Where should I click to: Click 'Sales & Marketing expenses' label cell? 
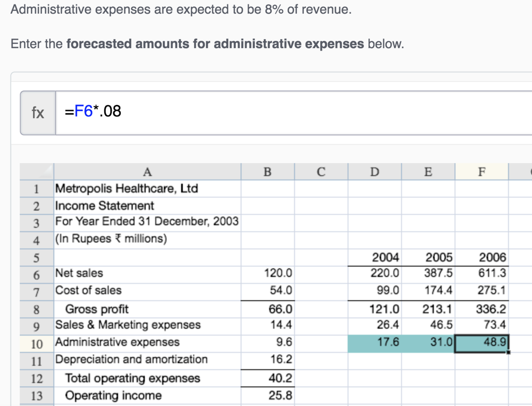click(147, 326)
